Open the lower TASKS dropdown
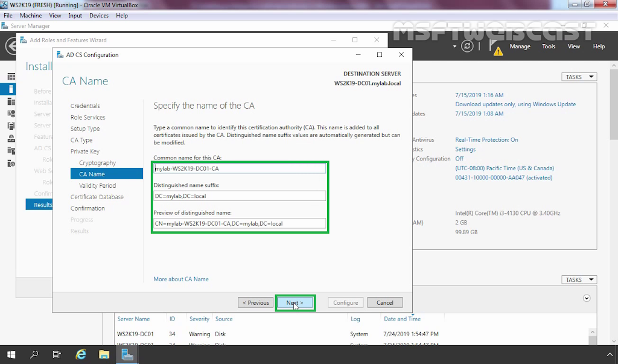 pos(579,279)
